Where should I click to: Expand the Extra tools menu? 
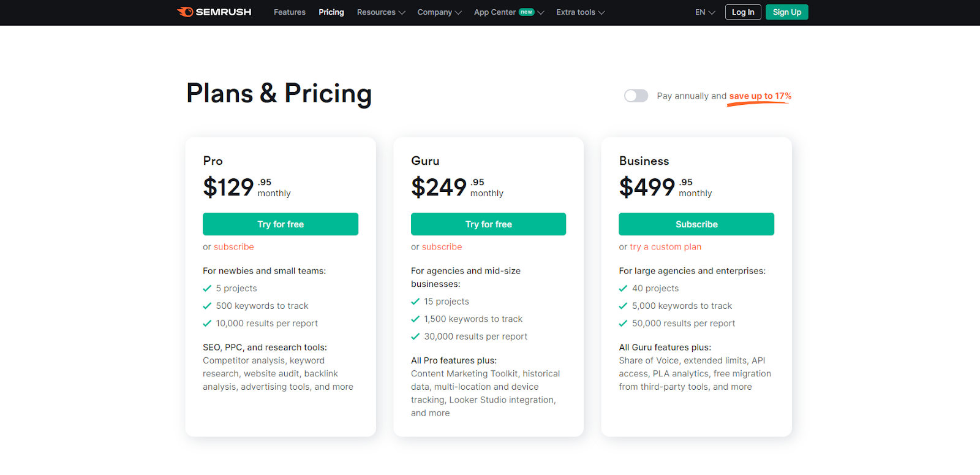pyautogui.click(x=580, y=12)
